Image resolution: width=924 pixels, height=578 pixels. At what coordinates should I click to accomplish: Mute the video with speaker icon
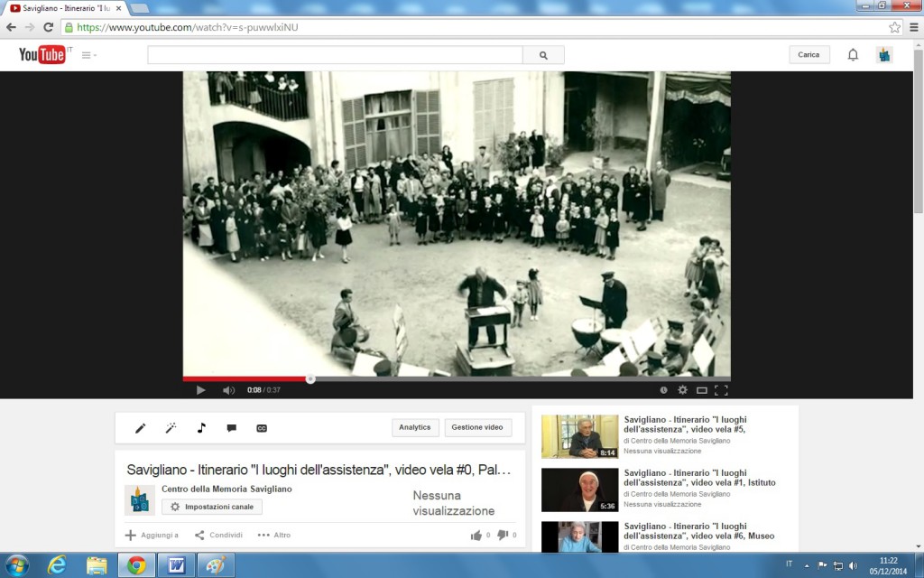point(228,390)
